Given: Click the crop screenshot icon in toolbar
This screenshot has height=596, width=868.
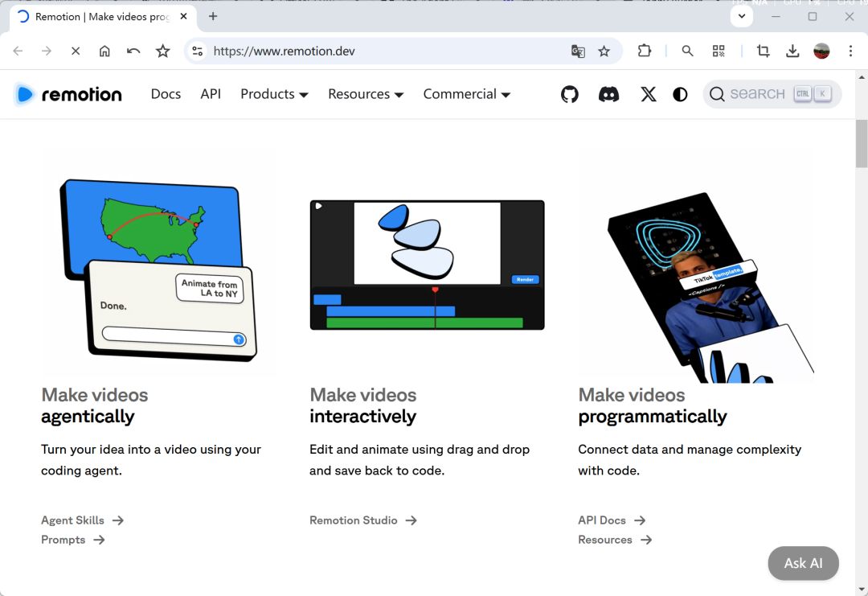Looking at the screenshot, I should 764,51.
